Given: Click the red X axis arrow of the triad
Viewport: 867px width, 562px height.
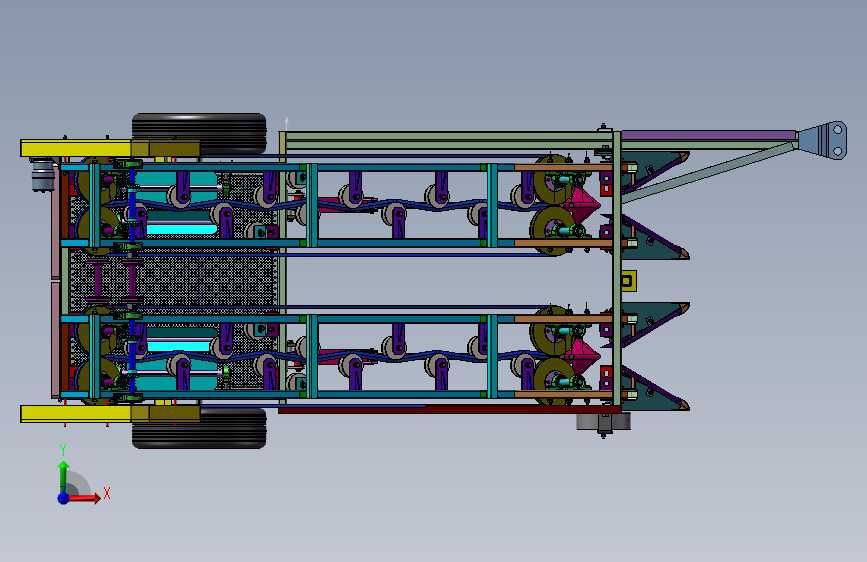Looking at the screenshot, I should click(x=84, y=498).
